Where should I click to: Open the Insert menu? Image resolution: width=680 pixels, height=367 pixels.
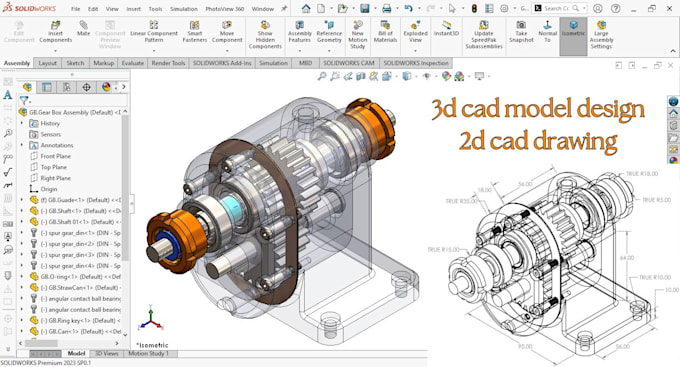133,9
